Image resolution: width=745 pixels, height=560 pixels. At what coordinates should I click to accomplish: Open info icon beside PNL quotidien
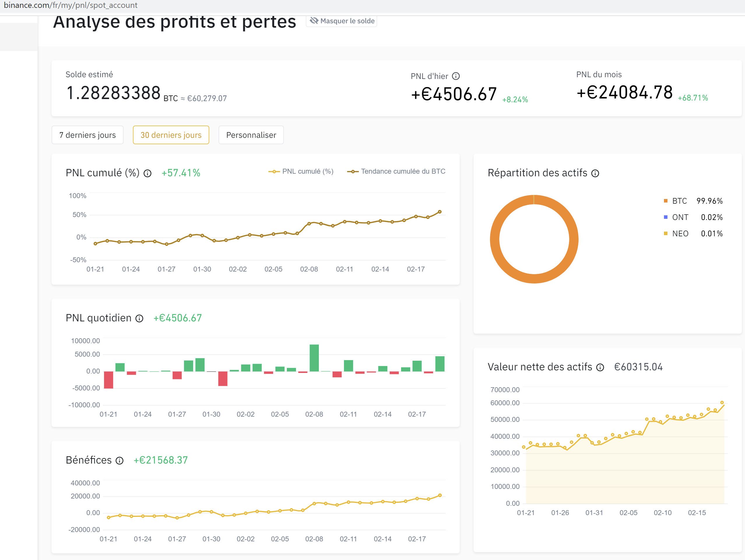pyautogui.click(x=139, y=318)
